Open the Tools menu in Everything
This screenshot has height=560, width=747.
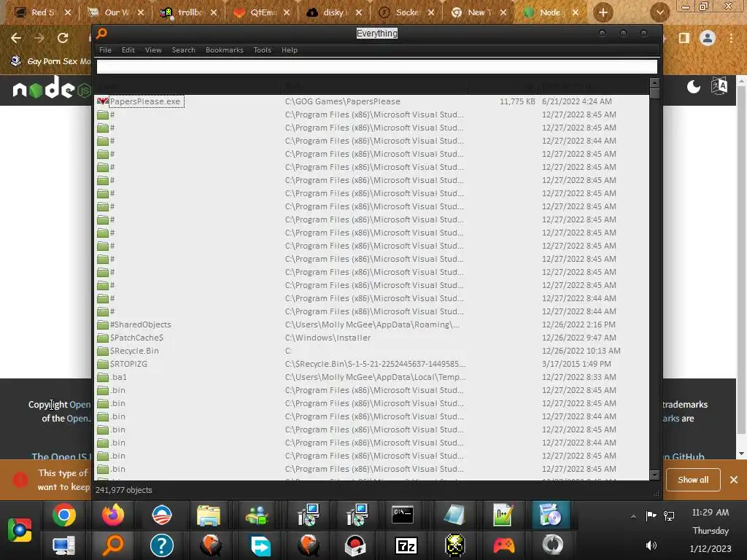point(262,50)
